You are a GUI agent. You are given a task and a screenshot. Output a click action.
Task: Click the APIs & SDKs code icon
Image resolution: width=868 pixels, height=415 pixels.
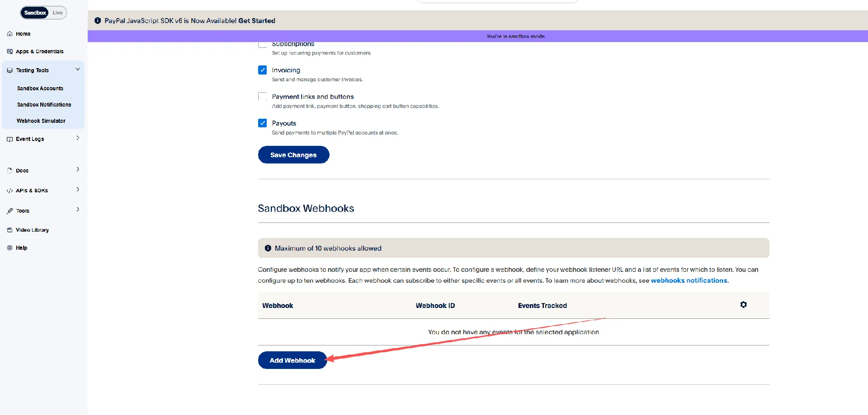point(10,191)
